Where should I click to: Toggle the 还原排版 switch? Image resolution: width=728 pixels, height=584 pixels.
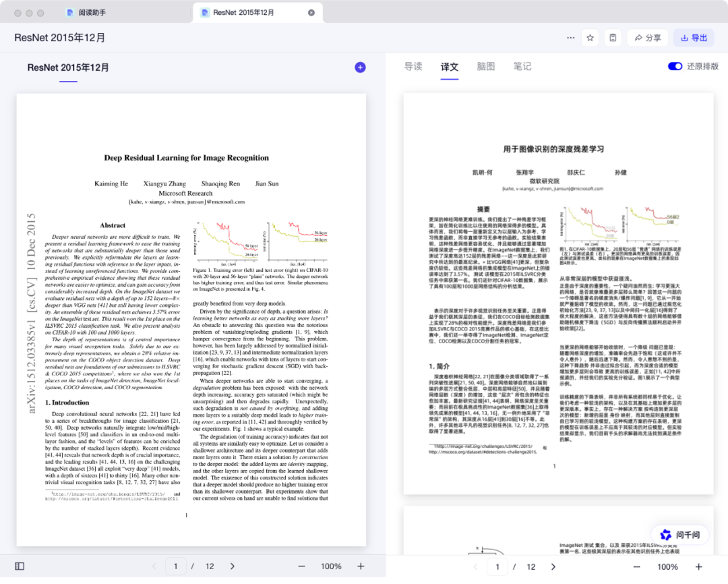[675, 67]
